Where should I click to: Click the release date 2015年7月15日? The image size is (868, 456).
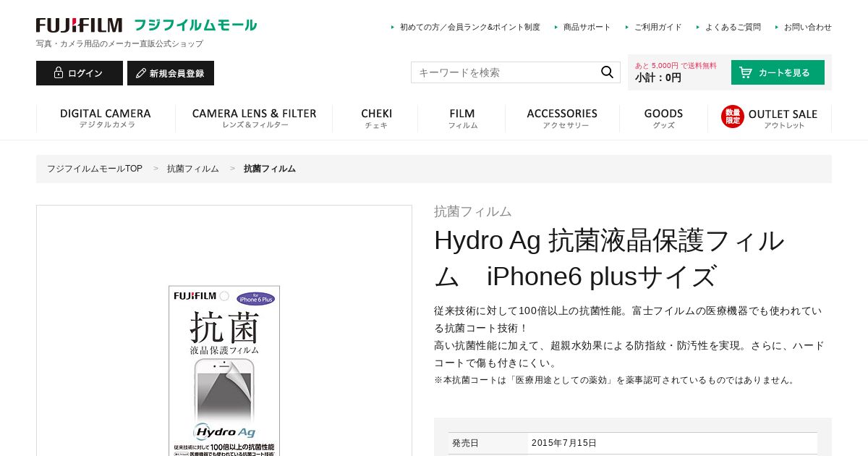pyautogui.click(x=564, y=443)
